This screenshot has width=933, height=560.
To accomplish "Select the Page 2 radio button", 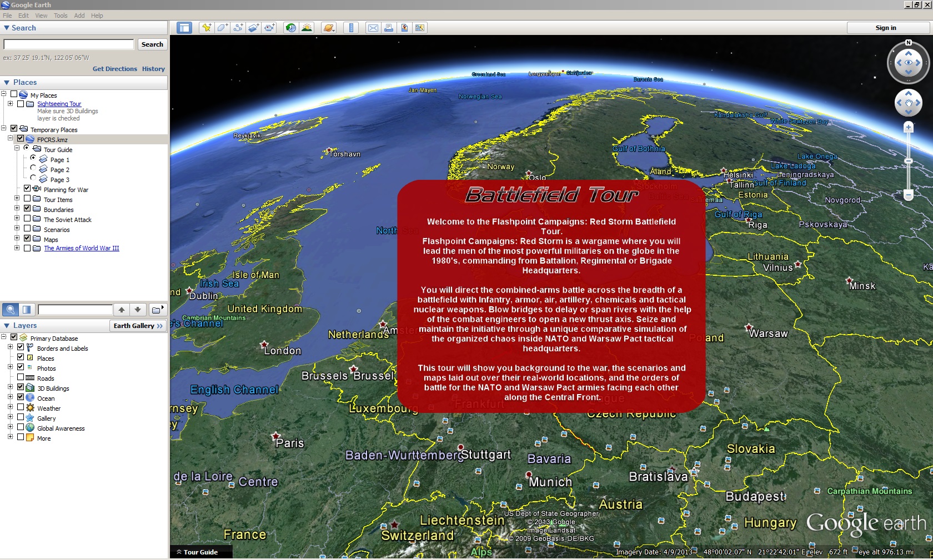I will (x=33, y=168).
